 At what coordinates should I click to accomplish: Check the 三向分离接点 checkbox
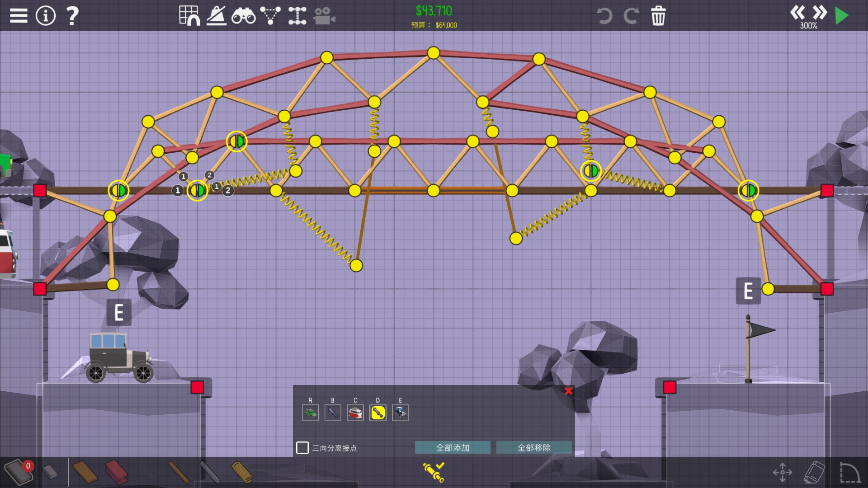tap(302, 447)
